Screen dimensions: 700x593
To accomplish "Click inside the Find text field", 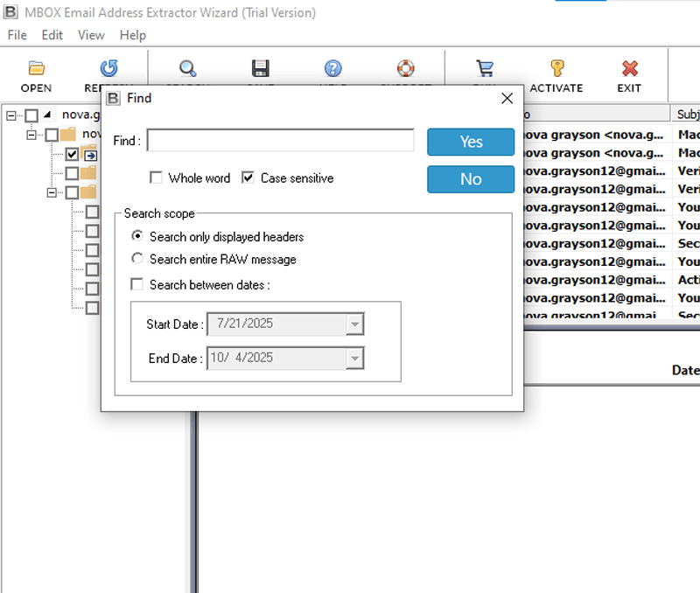I will 280,141.
